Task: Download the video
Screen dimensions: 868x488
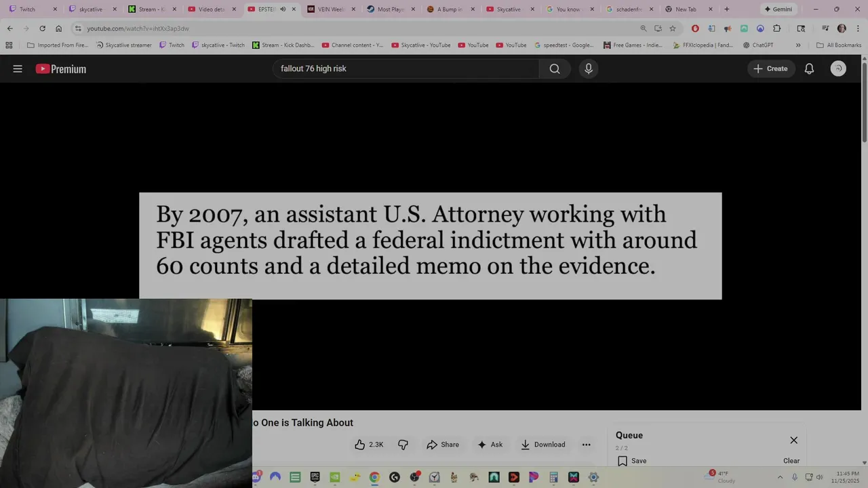Action: click(542, 445)
